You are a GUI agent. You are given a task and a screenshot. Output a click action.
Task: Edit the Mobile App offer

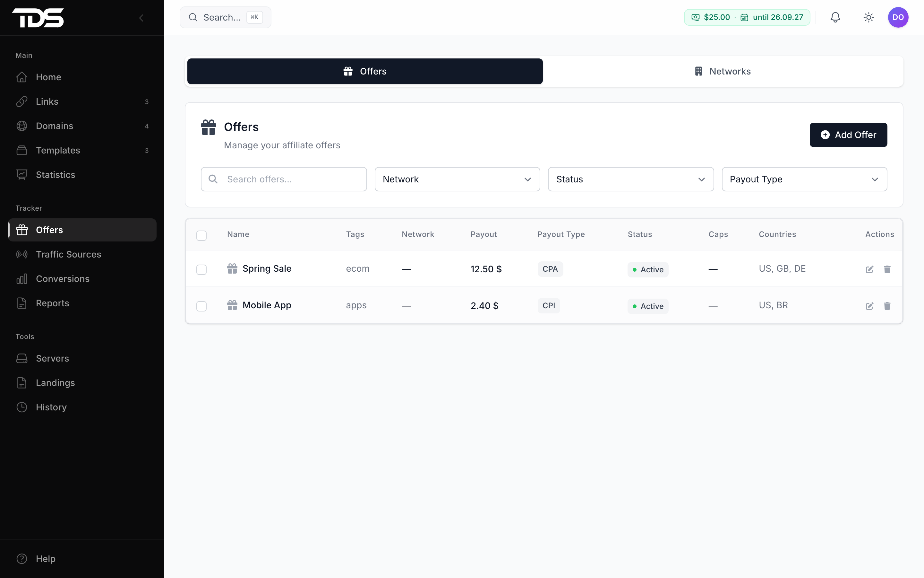(869, 306)
